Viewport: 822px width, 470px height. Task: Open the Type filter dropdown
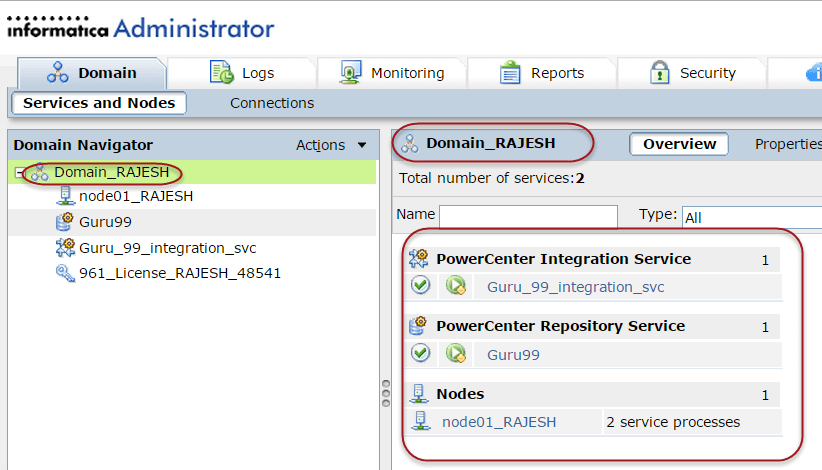point(750,216)
